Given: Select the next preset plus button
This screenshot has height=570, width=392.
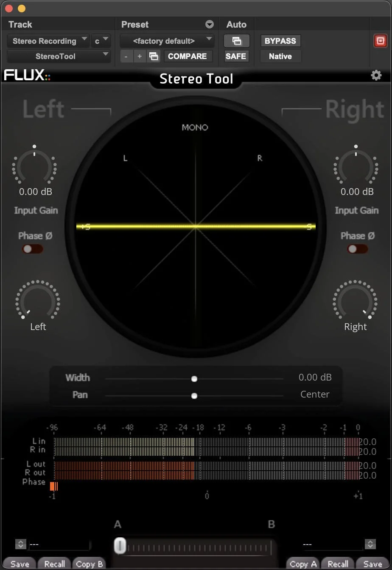Looking at the screenshot, I should point(140,56).
